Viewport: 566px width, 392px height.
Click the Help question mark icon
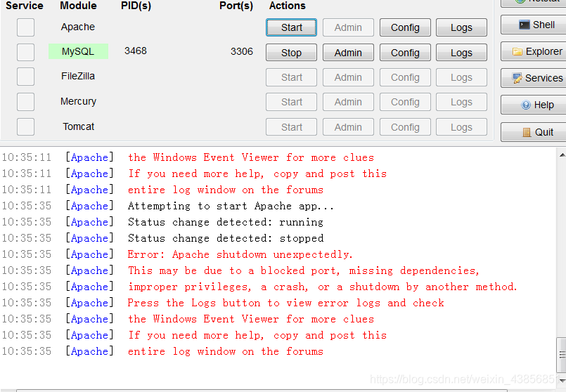526,105
